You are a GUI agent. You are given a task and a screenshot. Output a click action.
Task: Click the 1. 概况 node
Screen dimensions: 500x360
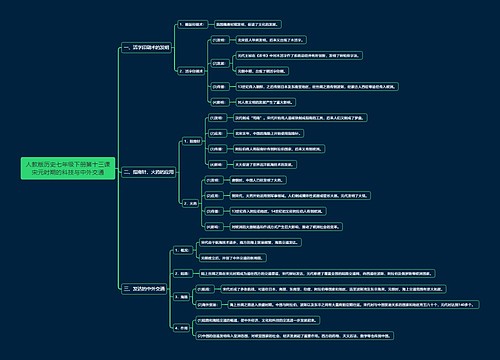pyautogui.click(x=183, y=250)
